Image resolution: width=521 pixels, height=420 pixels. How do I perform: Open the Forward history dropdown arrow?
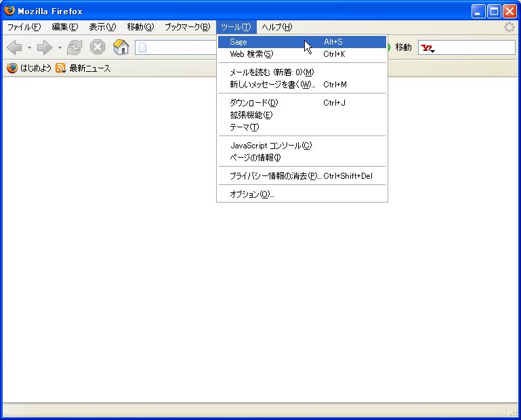click(60, 47)
